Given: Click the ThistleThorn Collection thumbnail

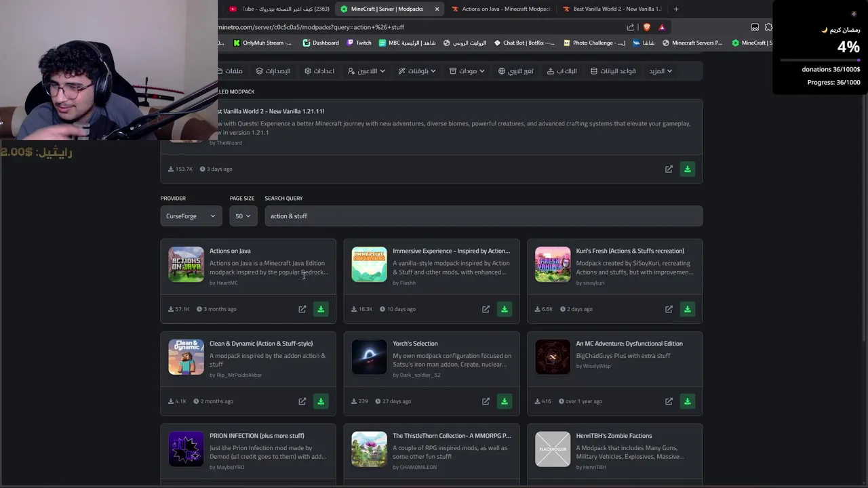Looking at the screenshot, I should [370, 449].
